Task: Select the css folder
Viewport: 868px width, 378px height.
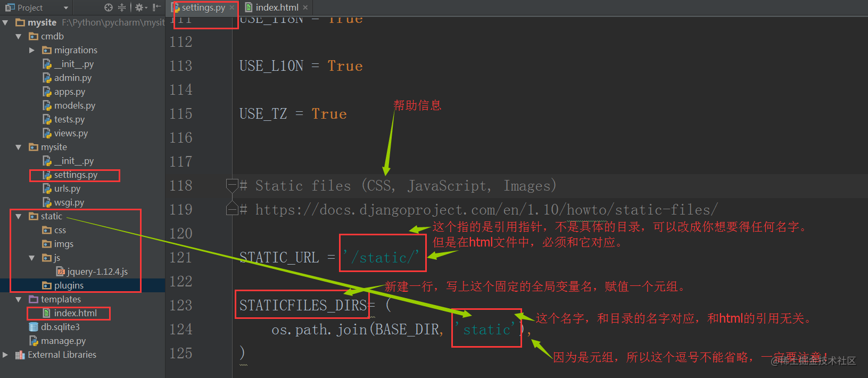Action: coord(60,230)
